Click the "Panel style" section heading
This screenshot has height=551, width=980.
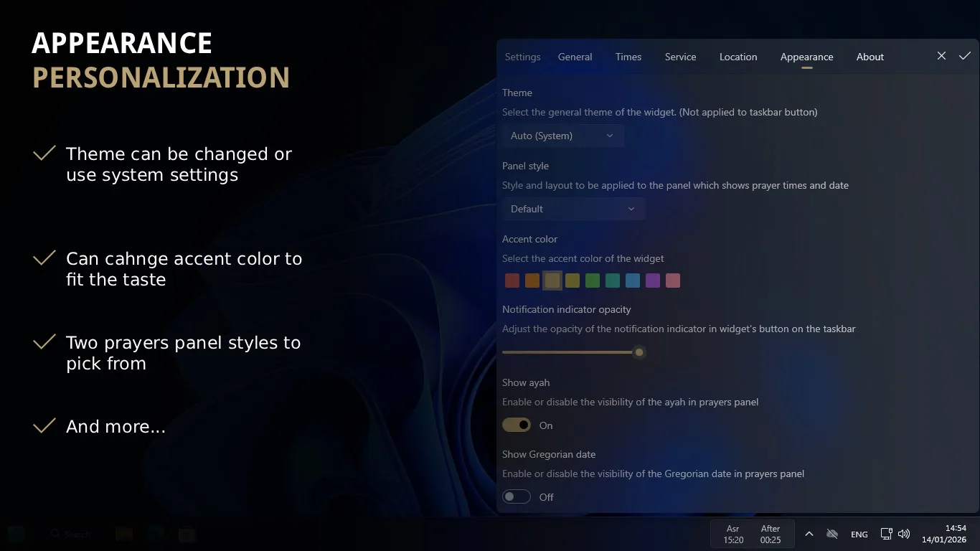click(x=525, y=166)
